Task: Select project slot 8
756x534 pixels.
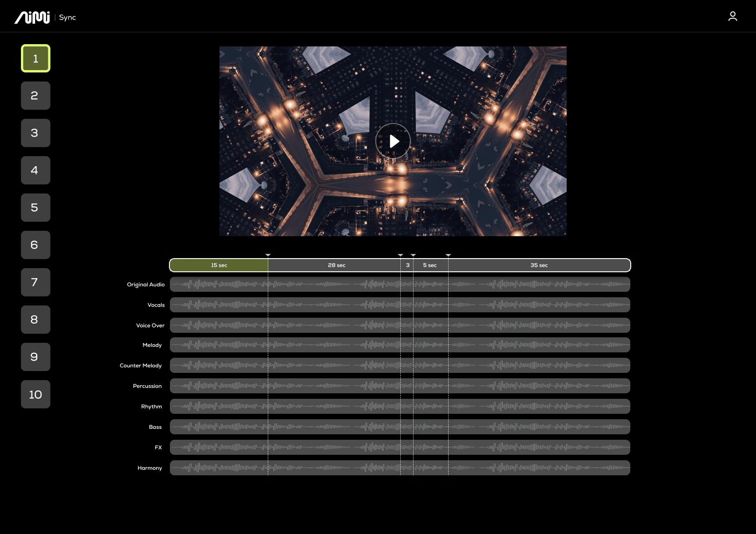Action: click(36, 320)
